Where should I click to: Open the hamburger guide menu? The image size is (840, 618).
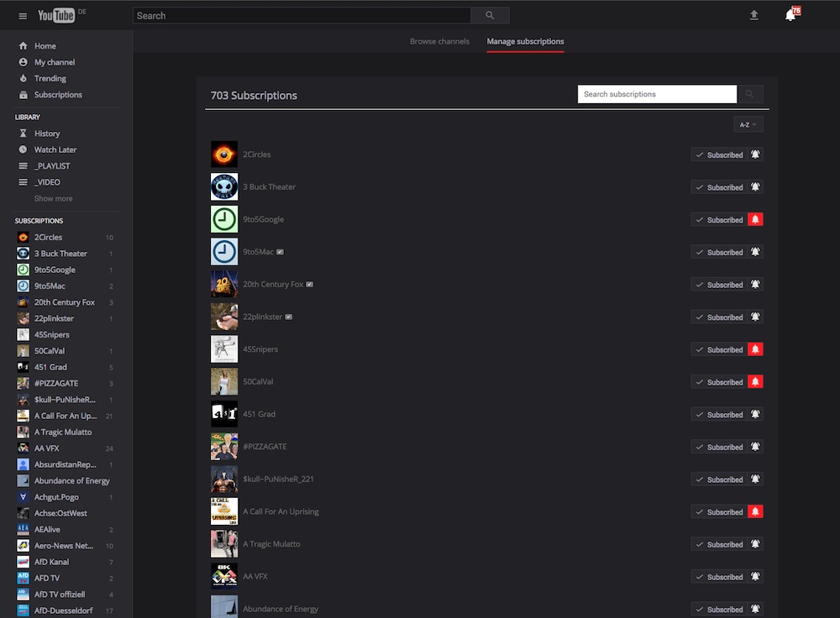click(23, 16)
